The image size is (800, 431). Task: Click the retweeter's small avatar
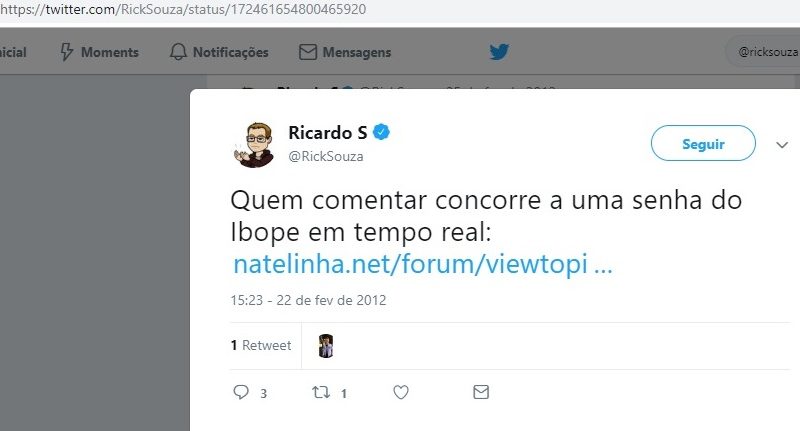(x=326, y=346)
